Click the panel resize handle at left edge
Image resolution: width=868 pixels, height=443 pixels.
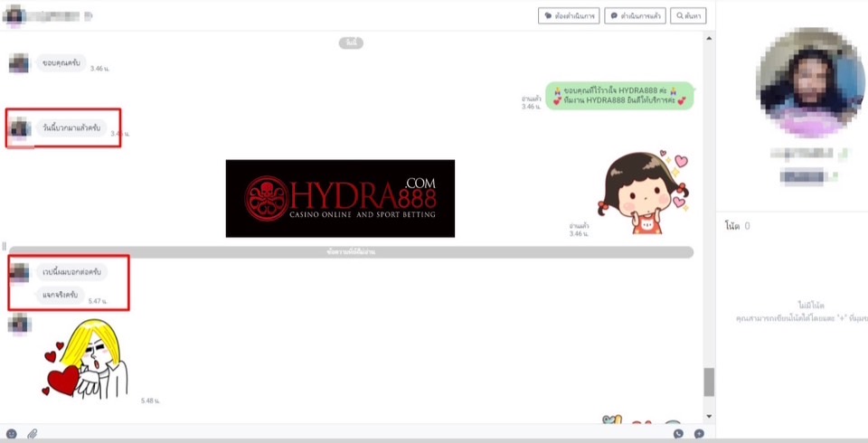(4, 247)
